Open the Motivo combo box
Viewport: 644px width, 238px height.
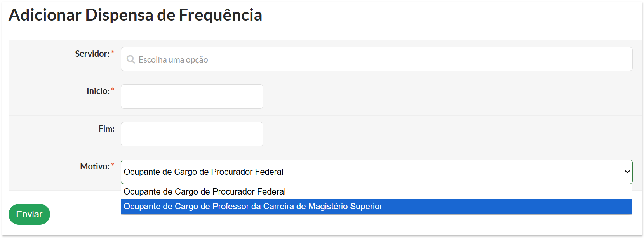coord(376,172)
